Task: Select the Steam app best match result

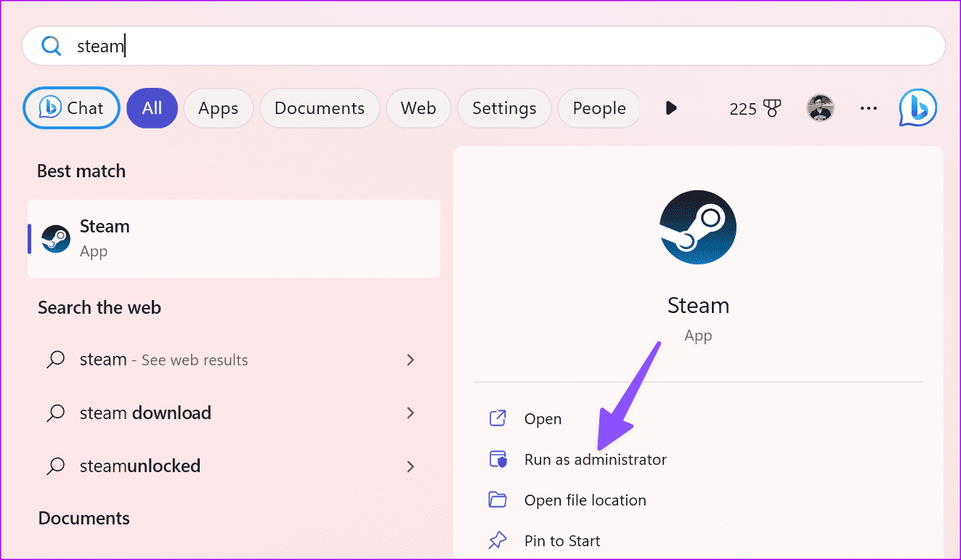Action: coord(234,239)
